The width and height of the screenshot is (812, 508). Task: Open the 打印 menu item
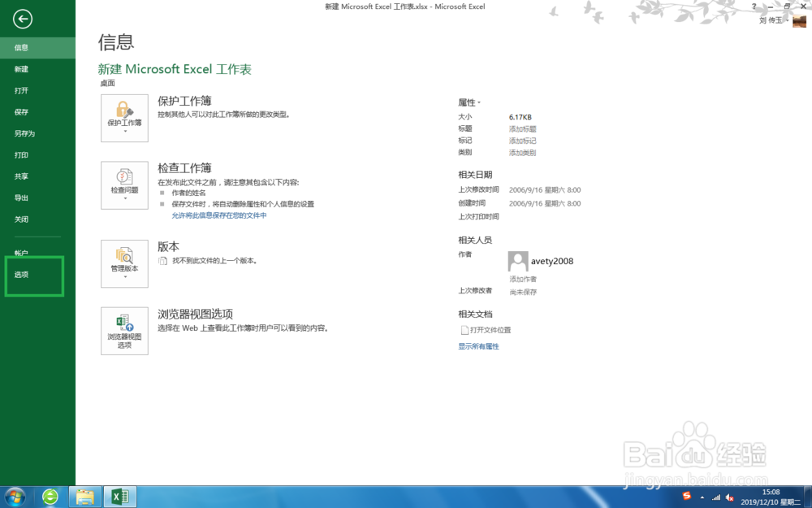click(22, 154)
